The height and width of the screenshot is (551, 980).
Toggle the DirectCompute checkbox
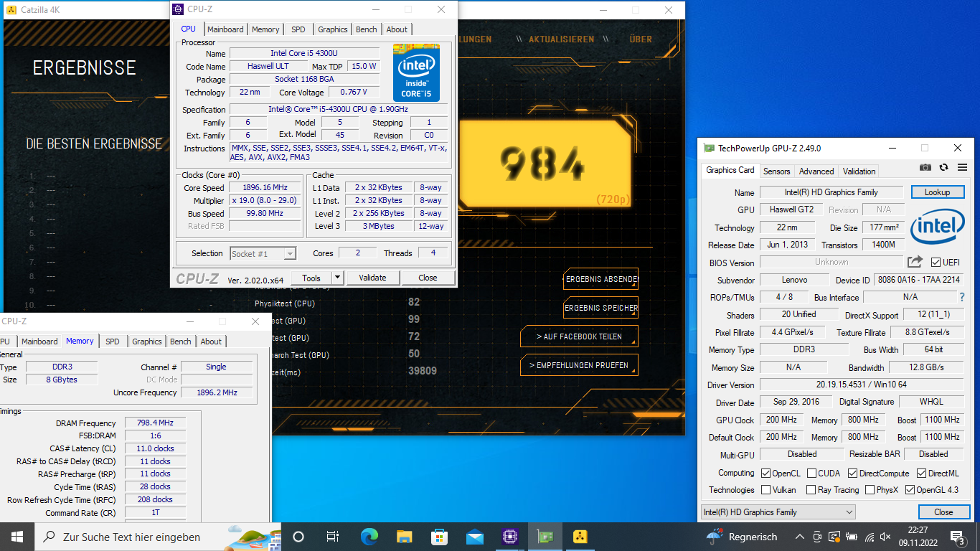click(x=853, y=473)
